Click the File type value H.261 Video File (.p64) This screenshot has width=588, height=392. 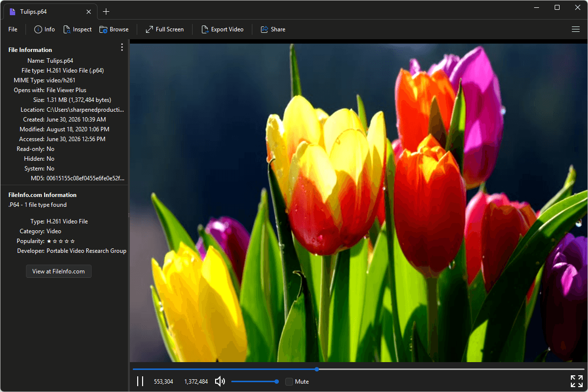click(75, 71)
